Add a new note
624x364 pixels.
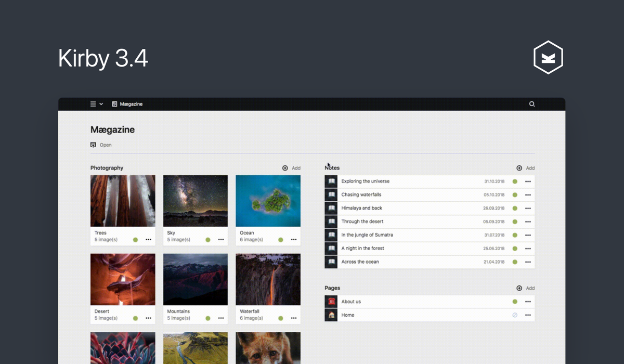[x=525, y=168]
